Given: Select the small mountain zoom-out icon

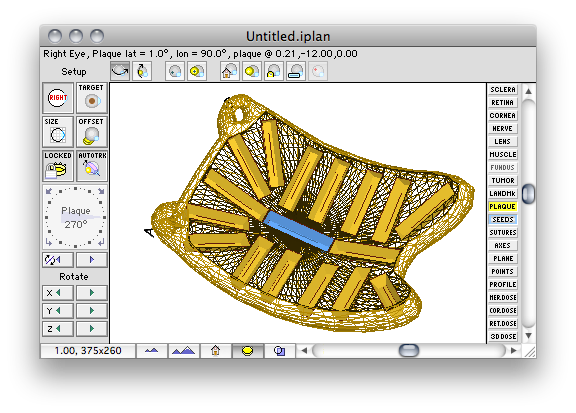Looking at the screenshot, I should [152, 351].
